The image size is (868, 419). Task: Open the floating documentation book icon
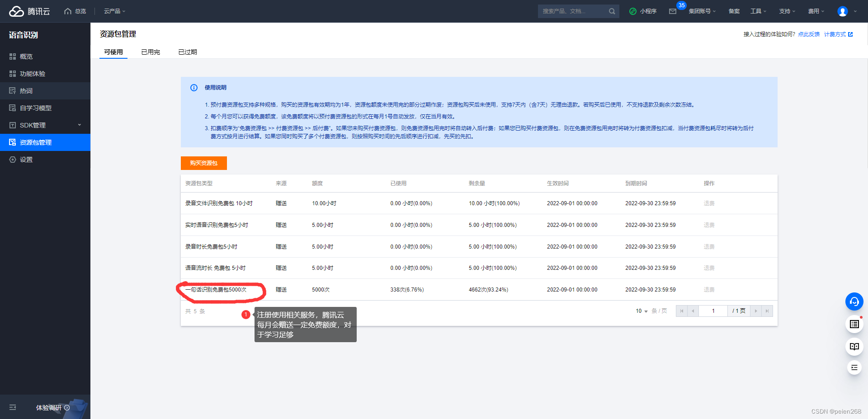pyautogui.click(x=854, y=347)
